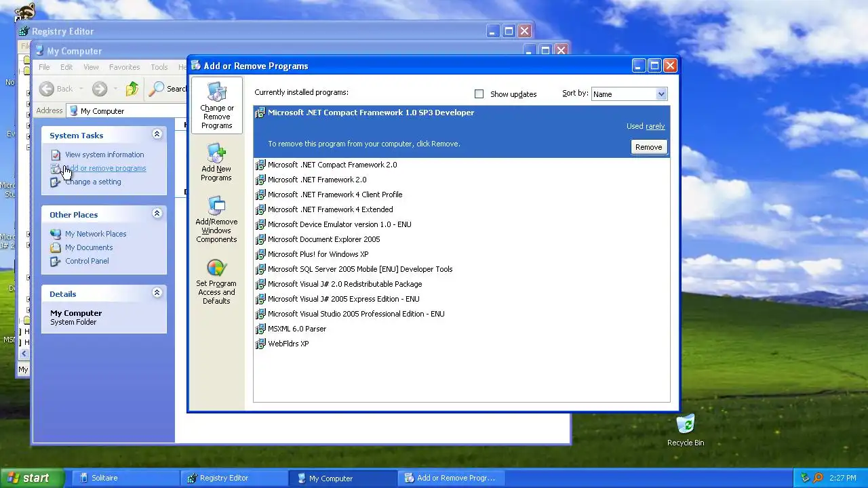Open the Favorites menu in My Computer

click(125, 67)
